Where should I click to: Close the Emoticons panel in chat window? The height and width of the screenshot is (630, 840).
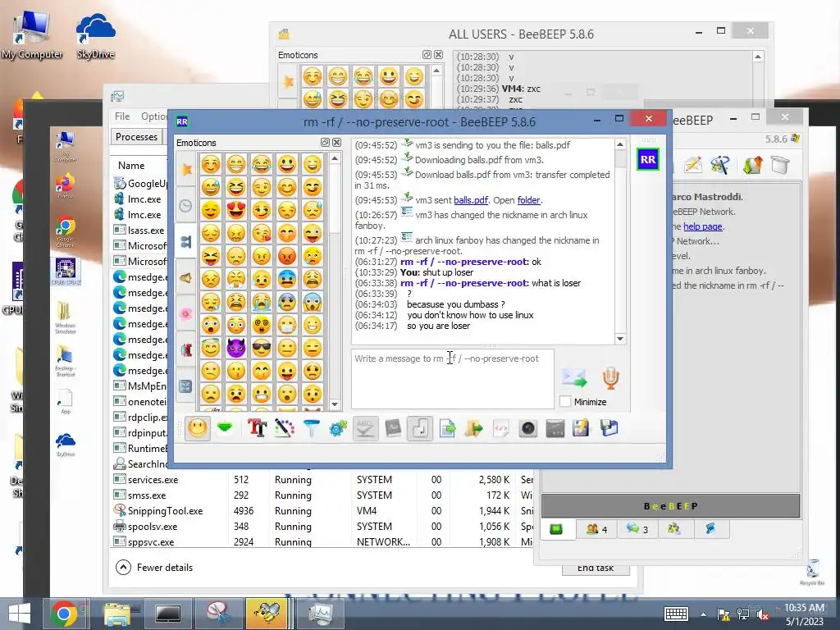(336, 143)
